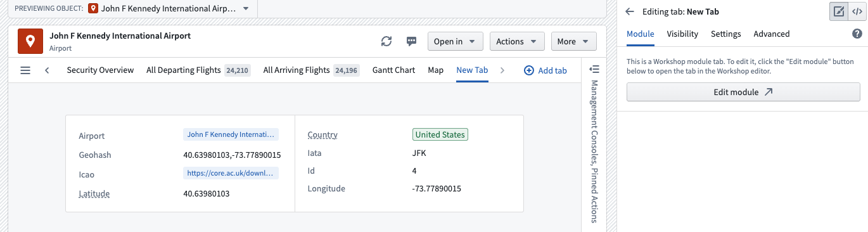Open the Advanced editor tab
The height and width of the screenshot is (232, 868).
click(x=772, y=34)
